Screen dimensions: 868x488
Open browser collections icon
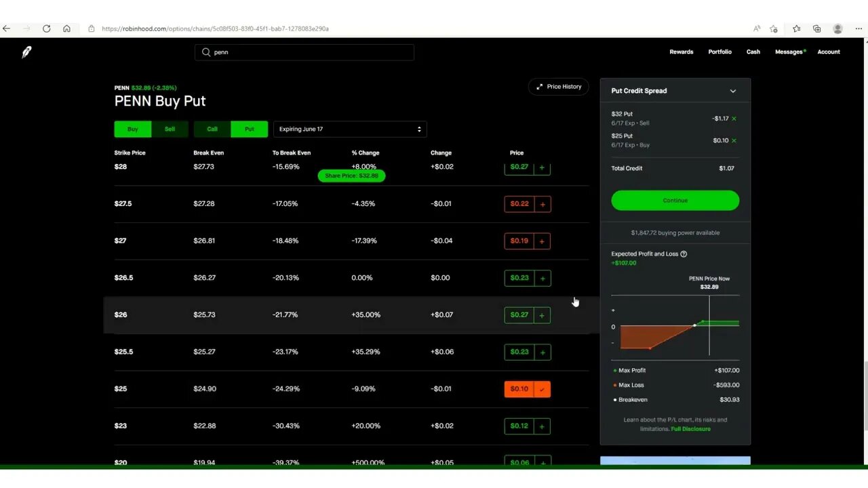[x=817, y=28]
